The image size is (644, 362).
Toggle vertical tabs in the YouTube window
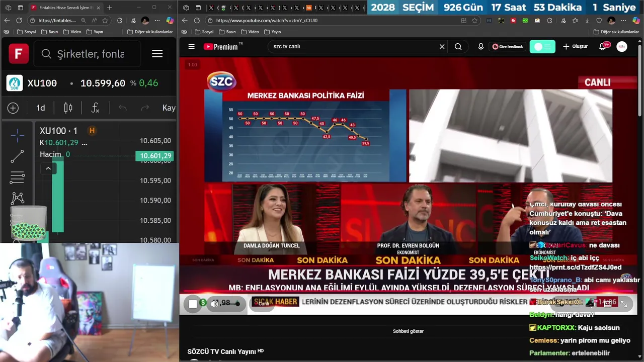point(198,8)
